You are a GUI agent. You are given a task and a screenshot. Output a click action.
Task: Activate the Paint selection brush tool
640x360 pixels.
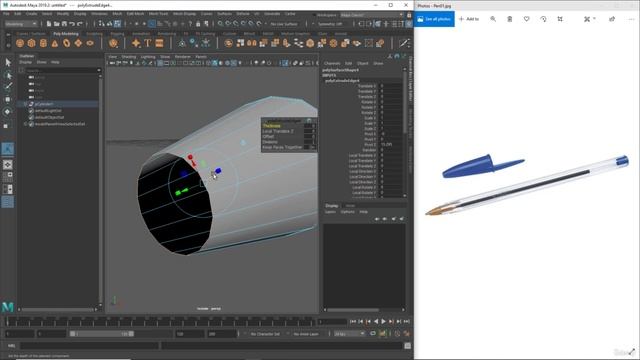[x=8, y=87]
